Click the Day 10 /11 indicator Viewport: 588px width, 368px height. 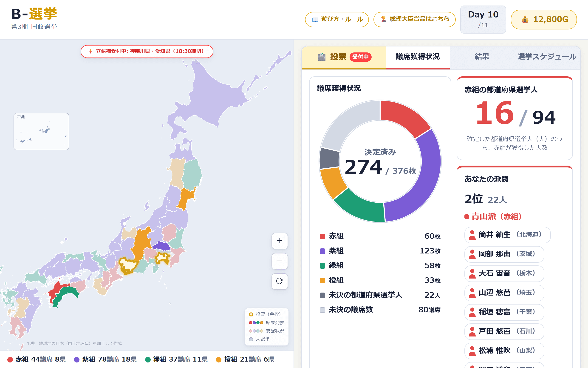coord(483,20)
